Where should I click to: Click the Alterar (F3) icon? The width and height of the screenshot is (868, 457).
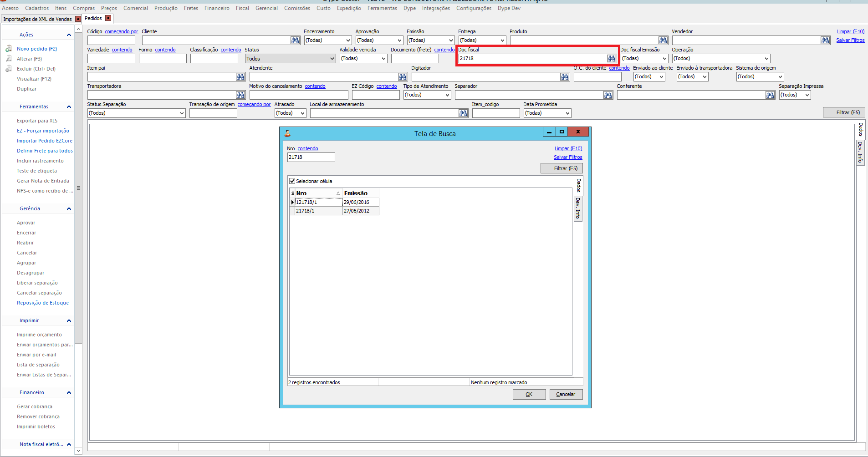[9, 59]
